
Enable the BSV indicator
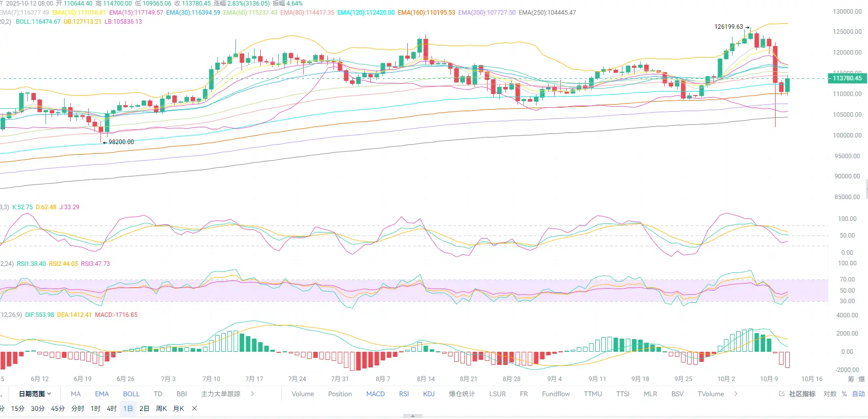tap(678, 394)
